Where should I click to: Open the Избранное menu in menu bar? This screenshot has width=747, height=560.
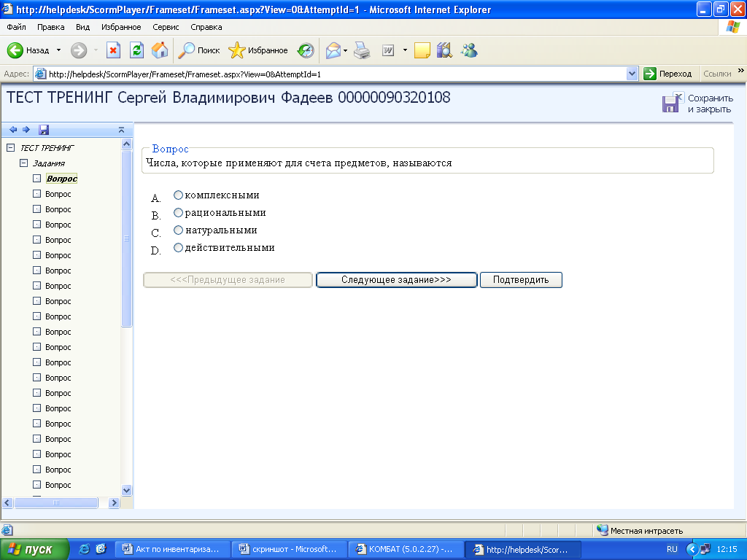point(121,27)
